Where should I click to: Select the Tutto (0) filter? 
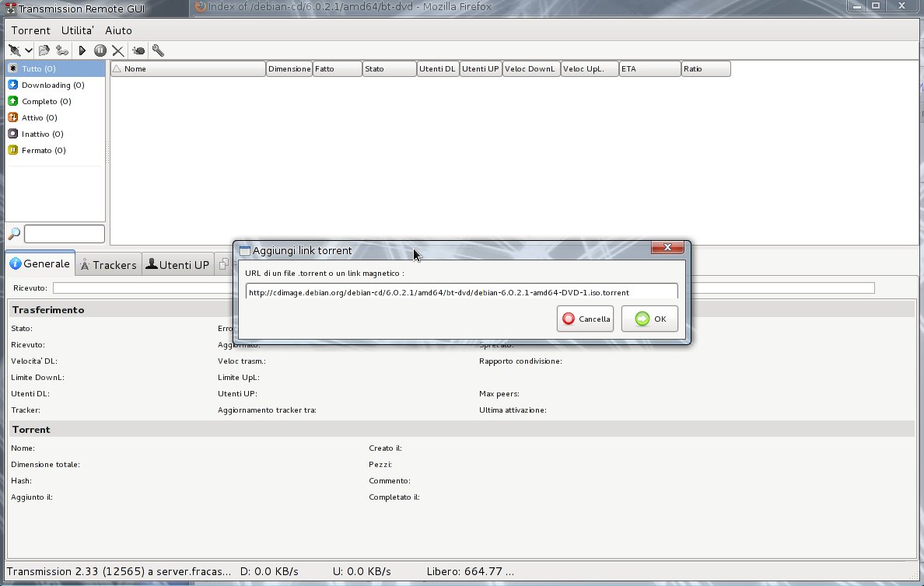55,68
